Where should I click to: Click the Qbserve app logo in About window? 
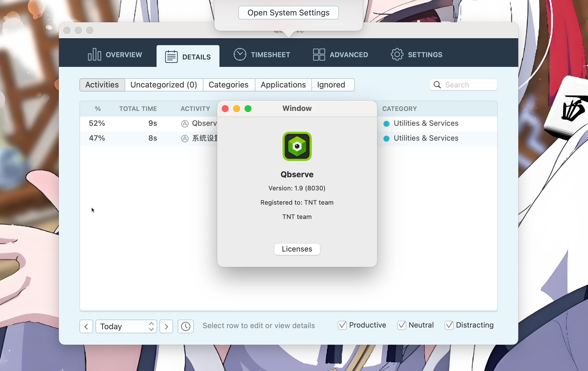pos(297,146)
